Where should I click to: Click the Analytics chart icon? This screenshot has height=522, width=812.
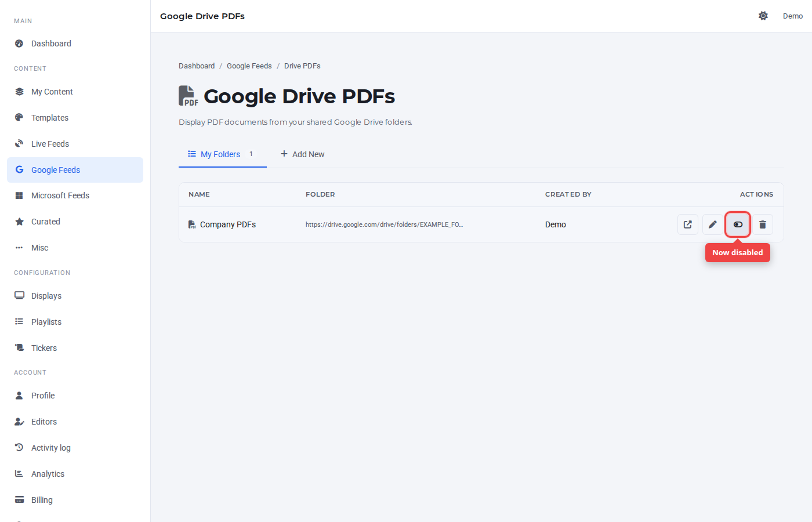(x=19, y=474)
